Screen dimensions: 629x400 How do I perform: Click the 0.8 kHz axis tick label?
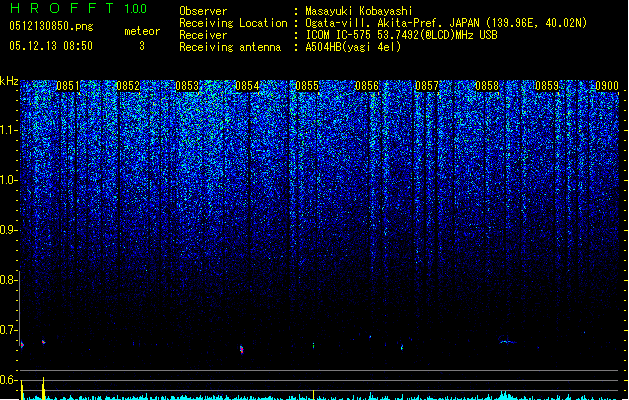[x=8, y=280]
